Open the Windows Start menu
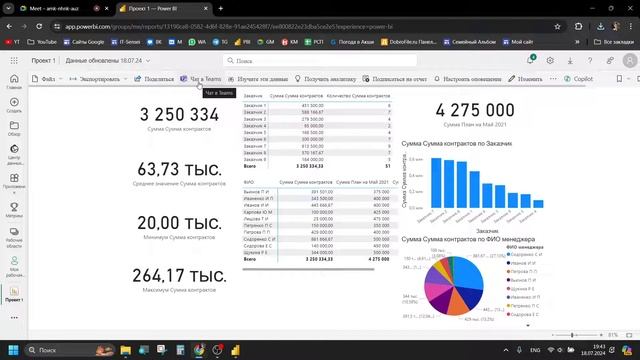Viewport: 640px width, 360px height. (13, 350)
